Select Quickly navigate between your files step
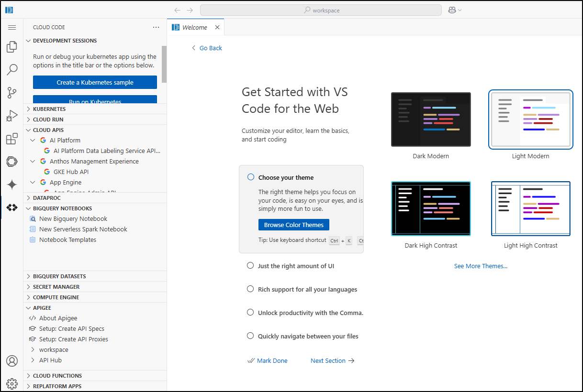583x392 pixels. [x=250, y=336]
